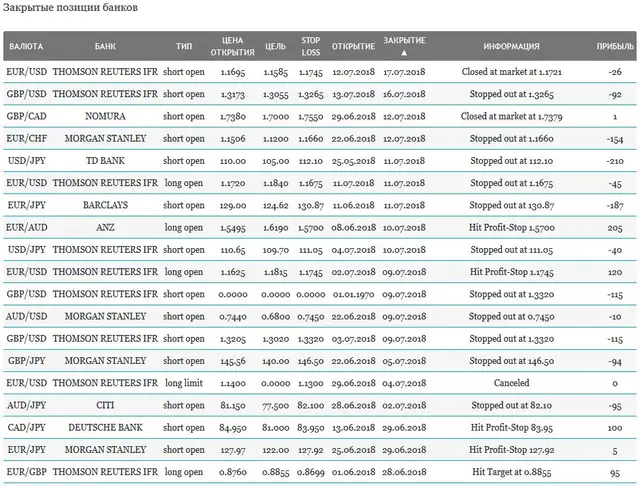The image size is (640, 486).
Task: Click 'Hit Target at 0.8855' info
Action: (512, 472)
